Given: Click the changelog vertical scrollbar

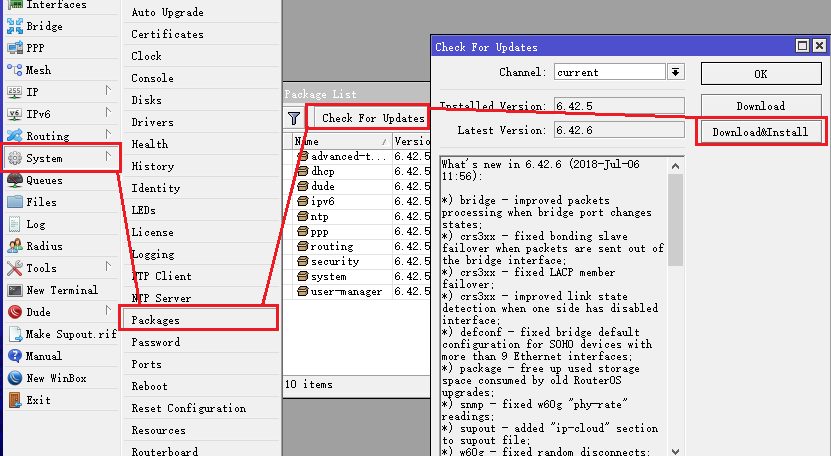Looking at the screenshot, I should [677, 300].
